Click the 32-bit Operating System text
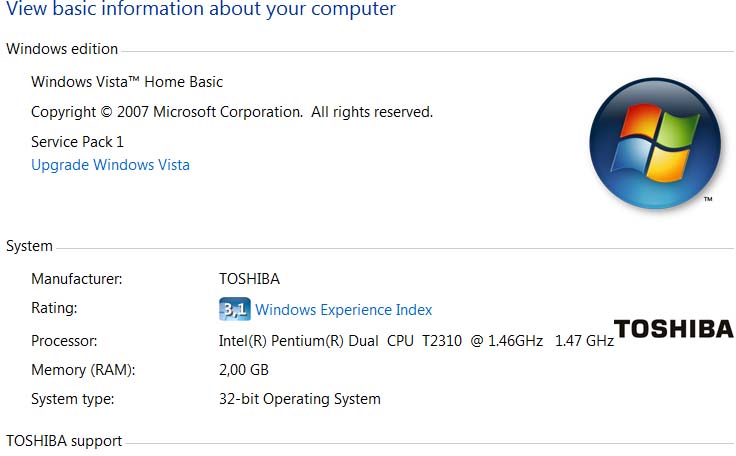The height and width of the screenshot is (456, 736). click(x=300, y=399)
